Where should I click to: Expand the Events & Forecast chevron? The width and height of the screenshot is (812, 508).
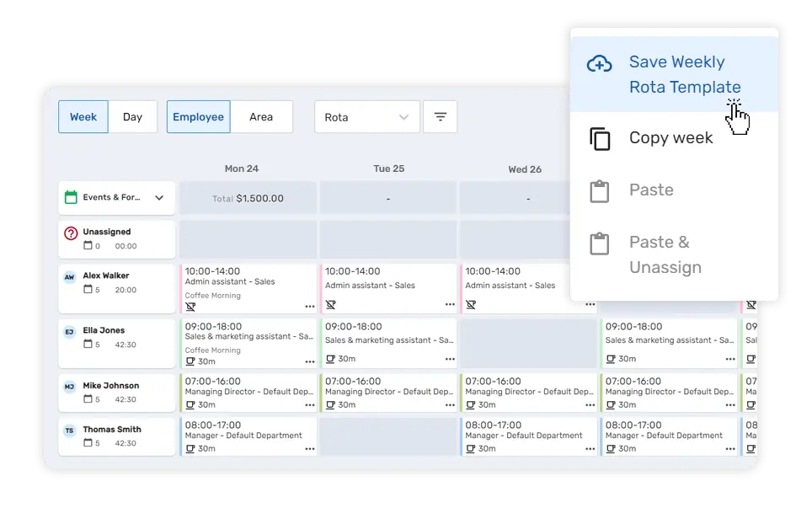point(159,197)
